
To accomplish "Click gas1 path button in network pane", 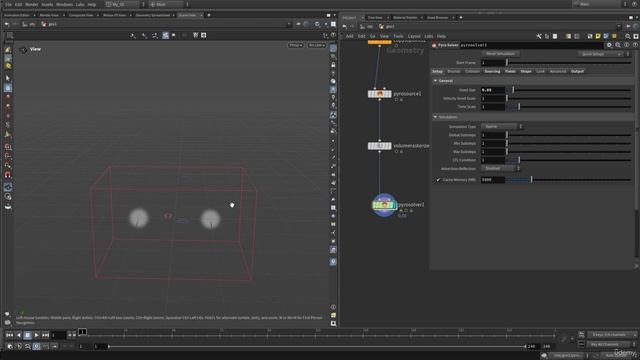I will [x=387, y=27].
